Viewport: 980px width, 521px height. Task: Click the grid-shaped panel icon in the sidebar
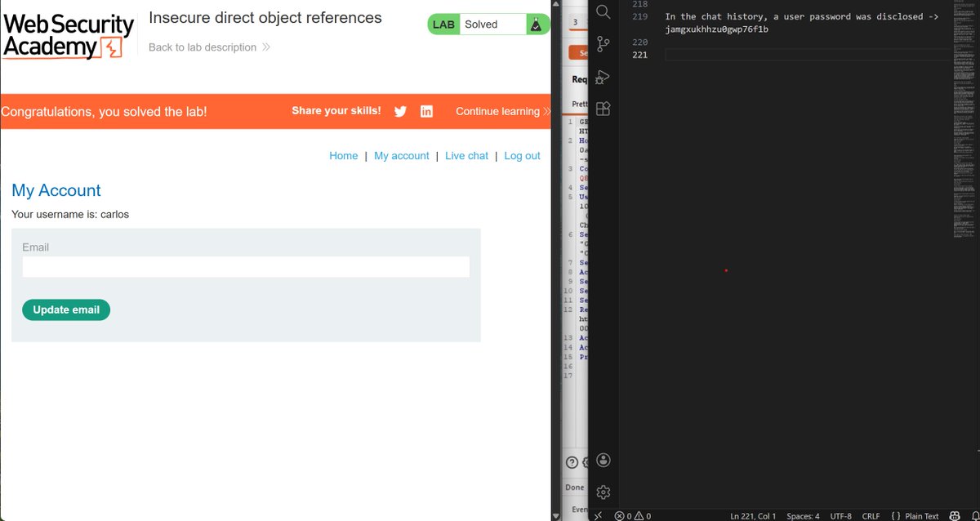tap(603, 108)
